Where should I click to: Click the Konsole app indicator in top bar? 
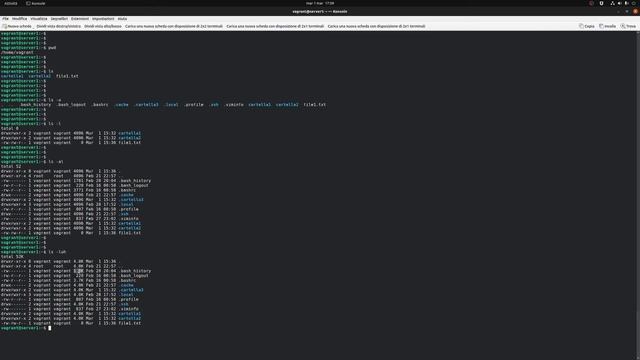tap(36, 3)
